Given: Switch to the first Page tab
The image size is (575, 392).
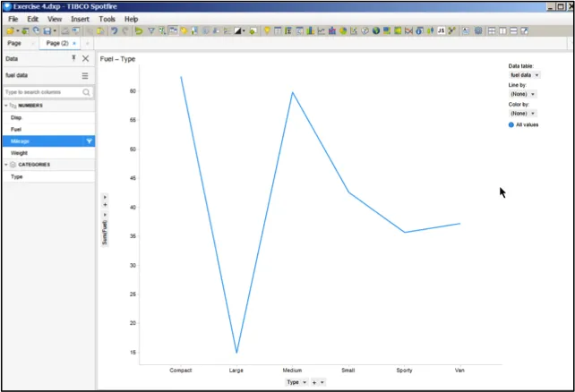Looking at the screenshot, I should [14, 43].
